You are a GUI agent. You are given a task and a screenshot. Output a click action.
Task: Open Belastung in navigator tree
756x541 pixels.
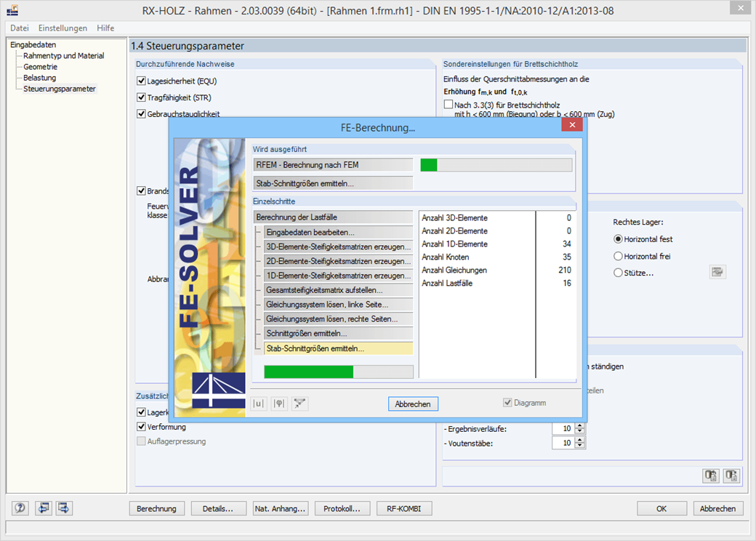click(x=39, y=78)
